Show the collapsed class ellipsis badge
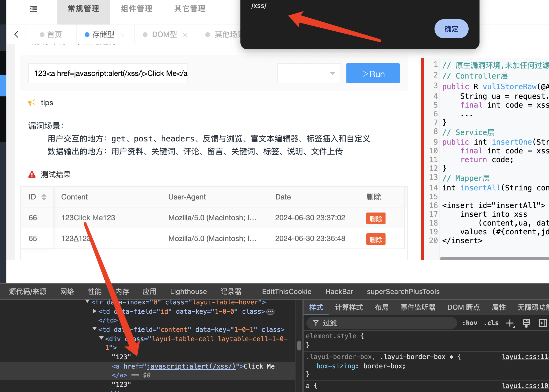 (x=271, y=312)
